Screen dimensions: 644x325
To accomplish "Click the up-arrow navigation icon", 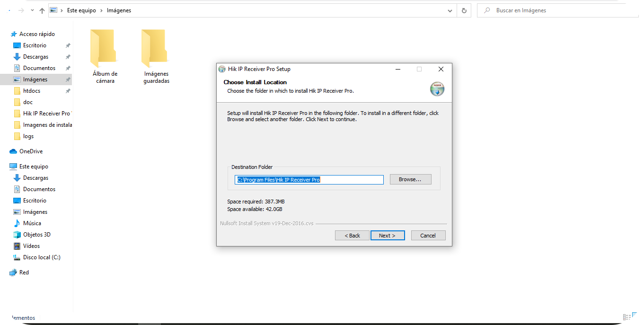I will pyautogui.click(x=42, y=10).
